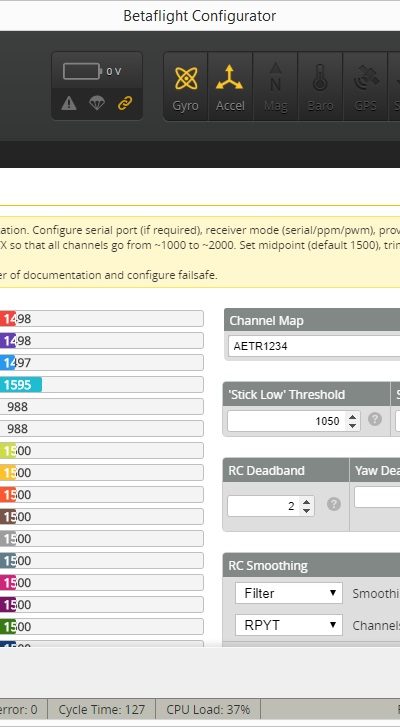Click the CPU Load: 37% status entry
Screen dimensions: 400x727
(x=208, y=709)
